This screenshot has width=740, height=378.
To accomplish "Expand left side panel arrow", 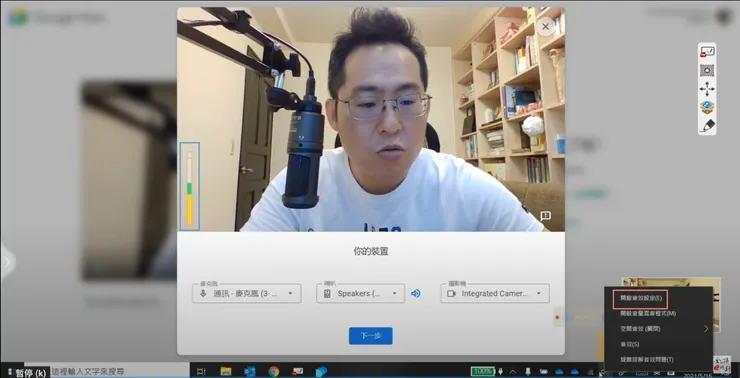I will coord(8,261).
